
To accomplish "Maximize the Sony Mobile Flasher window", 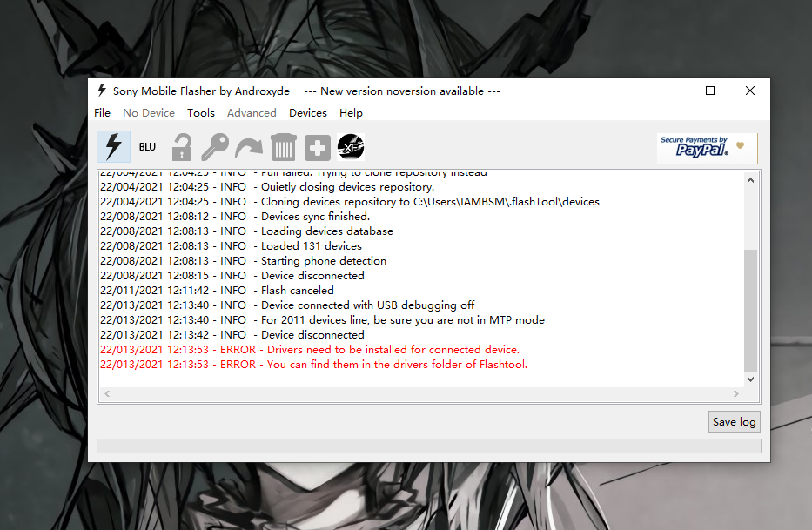I will coord(710,91).
